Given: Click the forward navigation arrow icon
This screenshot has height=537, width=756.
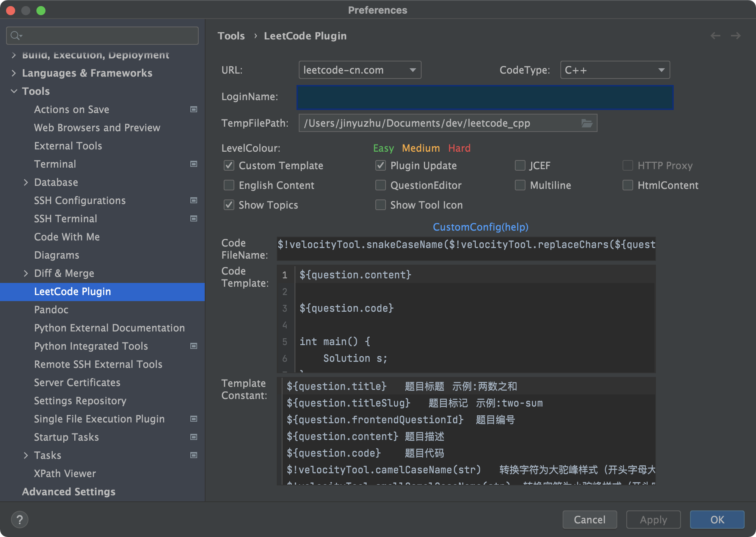Looking at the screenshot, I should (x=736, y=36).
